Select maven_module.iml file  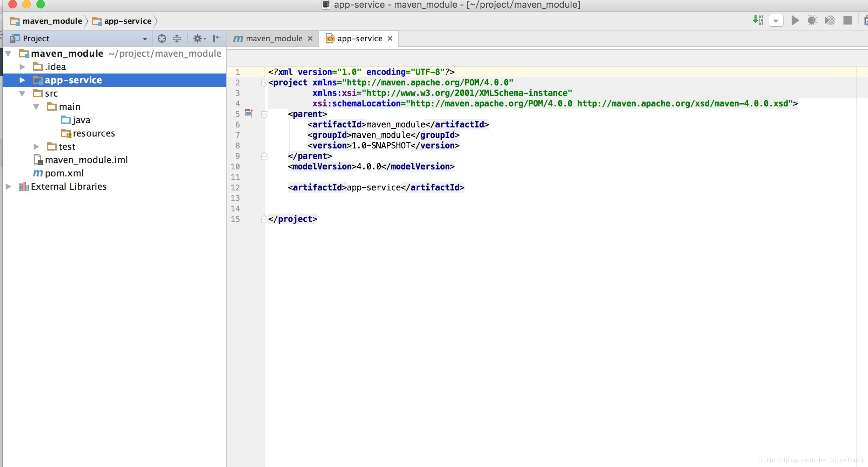click(x=81, y=160)
